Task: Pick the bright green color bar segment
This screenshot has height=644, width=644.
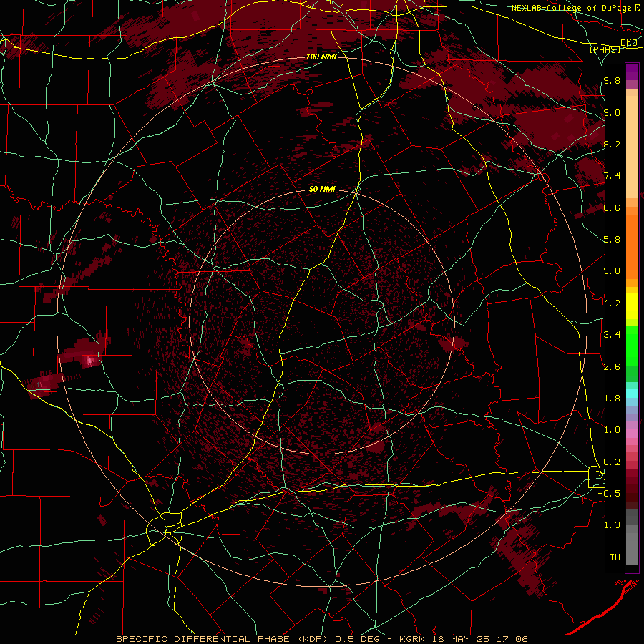Action: click(x=632, y=345)
